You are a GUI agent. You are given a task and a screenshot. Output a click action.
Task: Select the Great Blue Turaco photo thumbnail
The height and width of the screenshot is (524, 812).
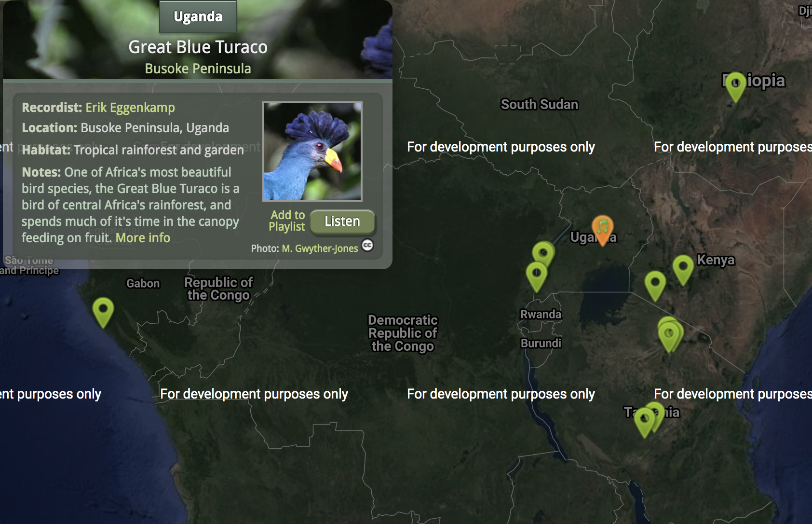coord(312,151)
